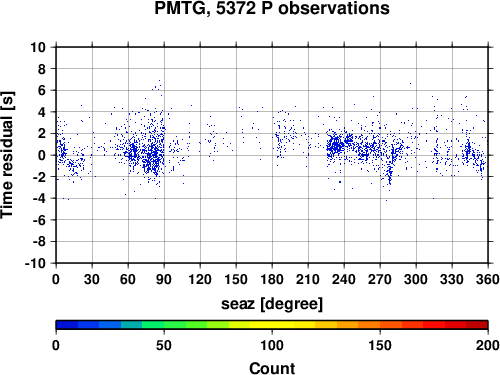
Task: Click the y-axis tick label '-4'
Action: 39,198
